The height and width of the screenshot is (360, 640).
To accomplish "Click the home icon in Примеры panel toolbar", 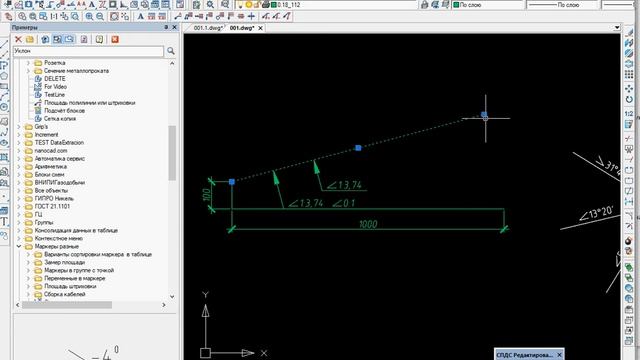I will (x=45, y=39).
